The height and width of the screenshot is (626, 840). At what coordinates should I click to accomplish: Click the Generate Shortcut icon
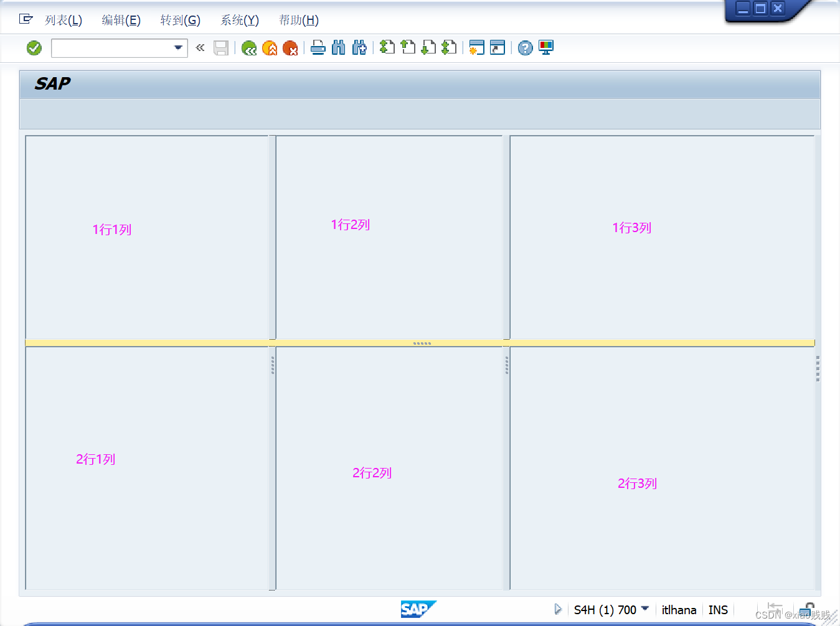tap(498, 47)
